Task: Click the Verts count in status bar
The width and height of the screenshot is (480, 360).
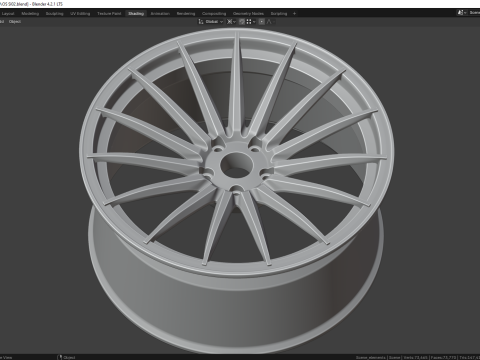Action: [x=415, y=357]
